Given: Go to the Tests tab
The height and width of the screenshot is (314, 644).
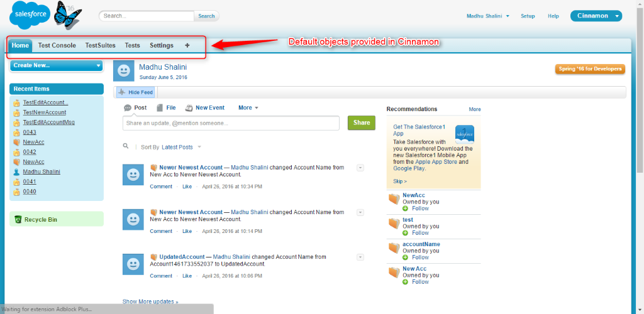Looking at the screenshot, I should click(x=132, y=45).
